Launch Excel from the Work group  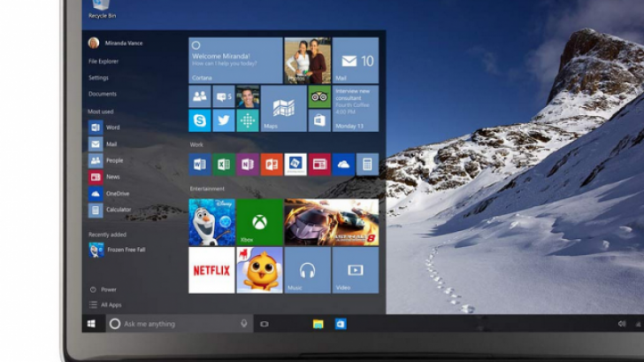224,165
